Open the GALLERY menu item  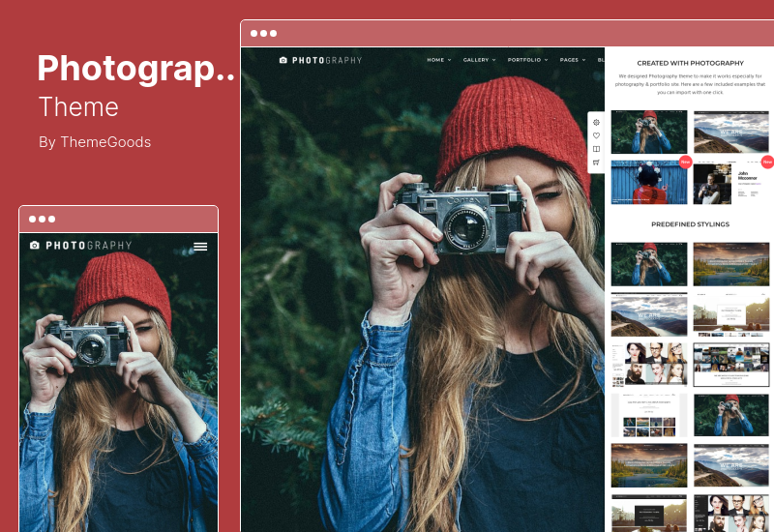coord(476,60)
